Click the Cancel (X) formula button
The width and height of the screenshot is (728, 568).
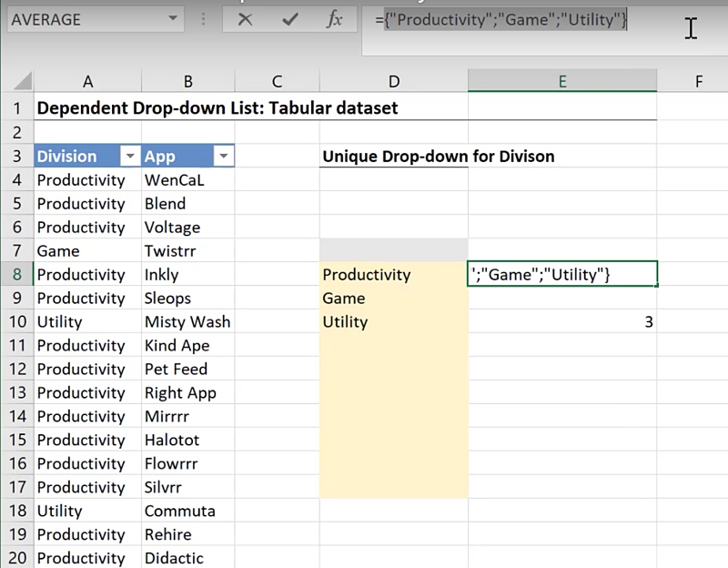click(x=245, y=19)
